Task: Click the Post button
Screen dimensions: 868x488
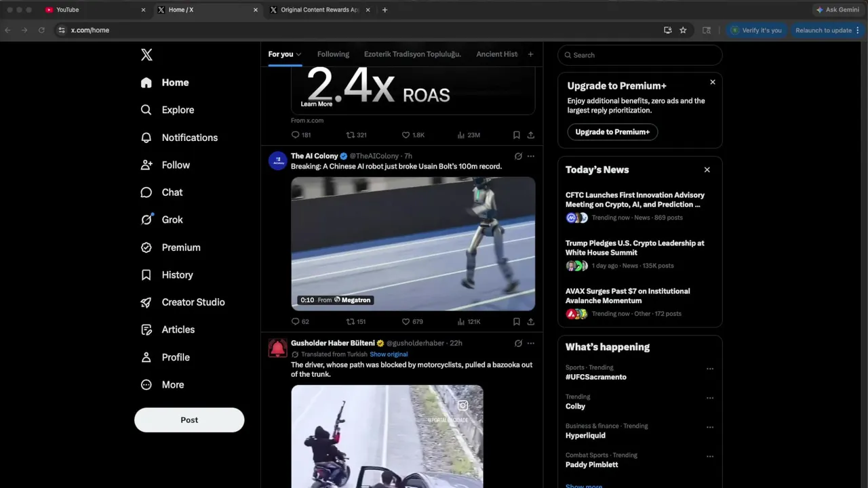Action: (x=189, y=420)
